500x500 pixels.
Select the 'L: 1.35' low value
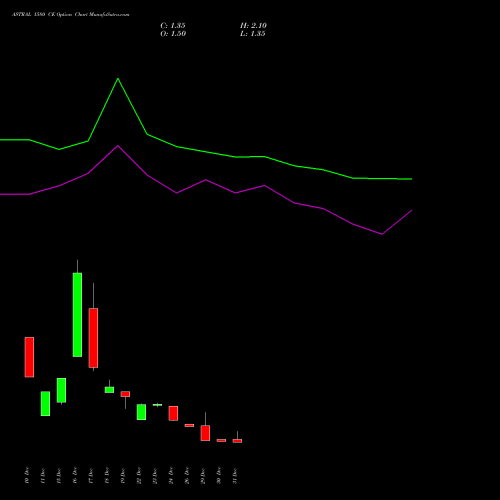pyautogui.click(x=253, y=34)
